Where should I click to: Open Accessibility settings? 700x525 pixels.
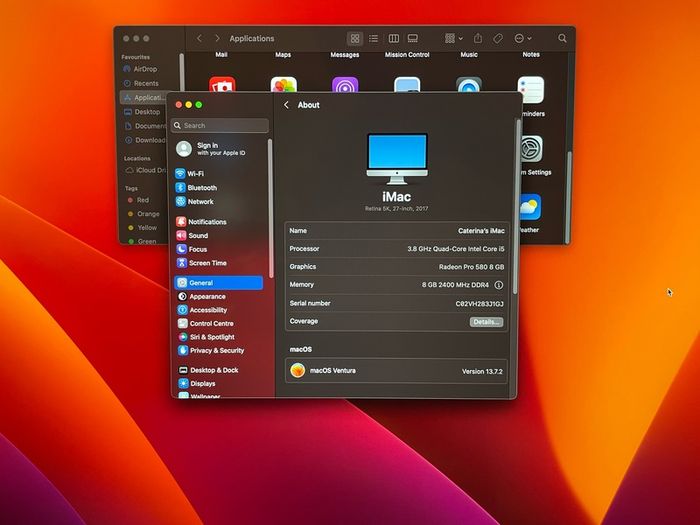[x=202, y=310]
